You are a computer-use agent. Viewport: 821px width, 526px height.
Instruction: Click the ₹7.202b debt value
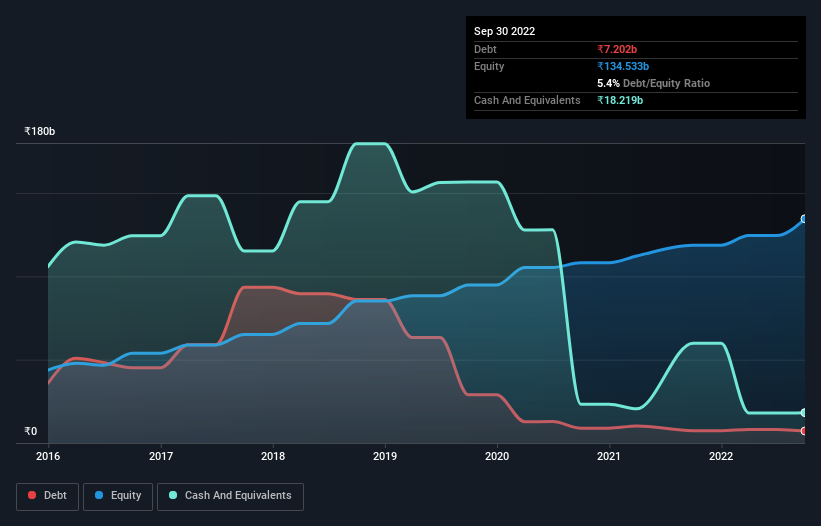[x=617, y=49]
